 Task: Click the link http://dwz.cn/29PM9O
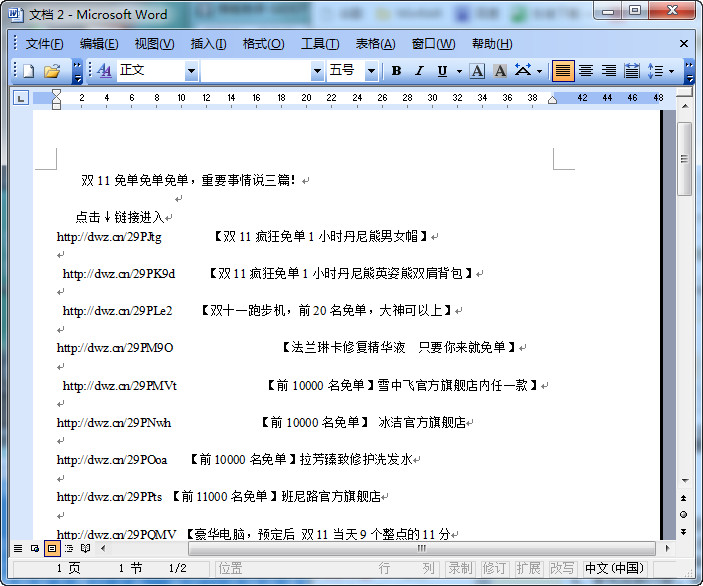115,348
